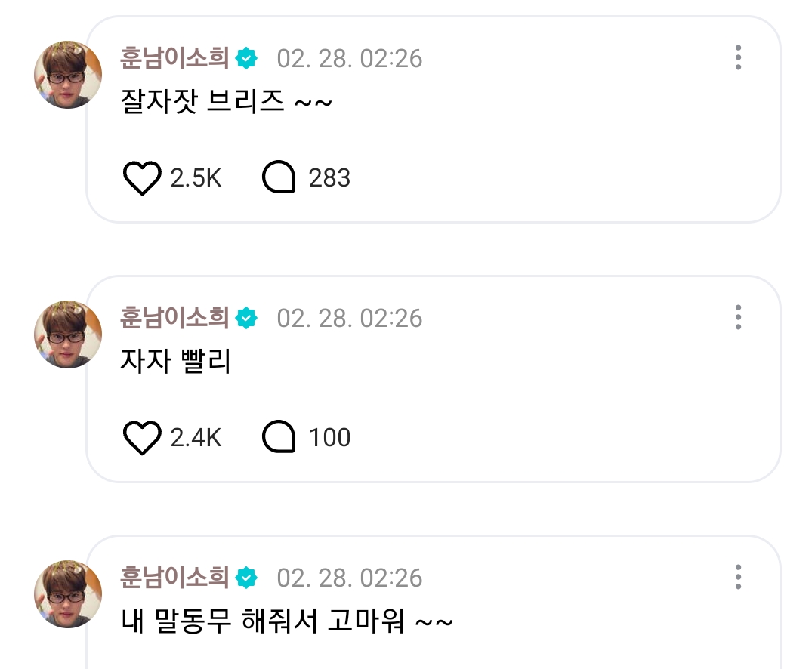Open profile picture on first post
This screenshot has width=812, height=669.
click(68, 75)
